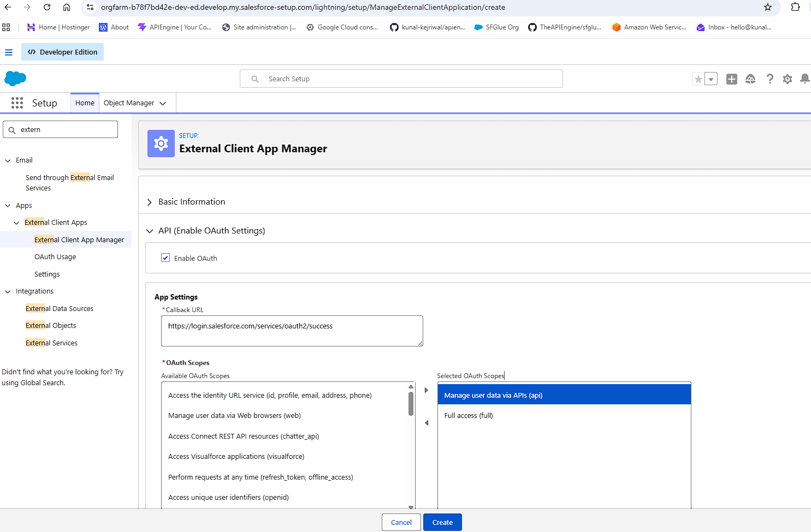The height and width of the screenshot is (532, 811).
Task: Click the available scopes list scrollbar
Action: click(x=411, y=404)
